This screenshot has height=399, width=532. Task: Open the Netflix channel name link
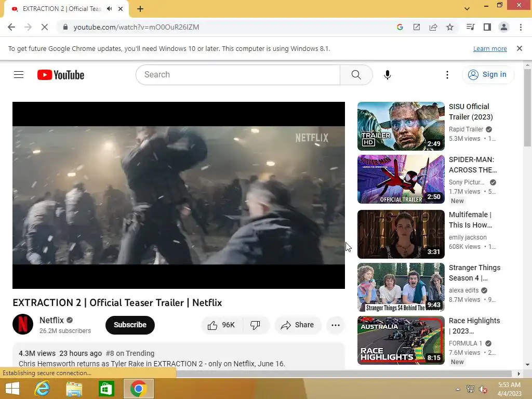[x=51, y=320]
